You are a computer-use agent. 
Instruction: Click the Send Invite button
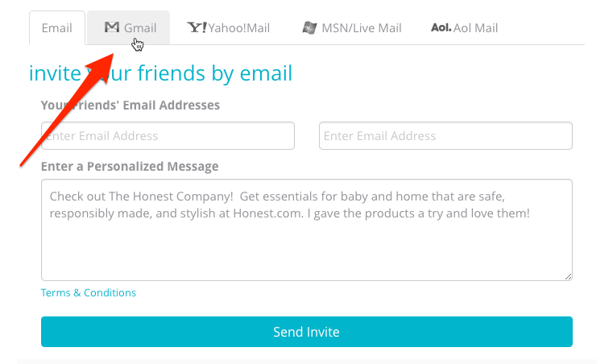click(x=307, y=332)
